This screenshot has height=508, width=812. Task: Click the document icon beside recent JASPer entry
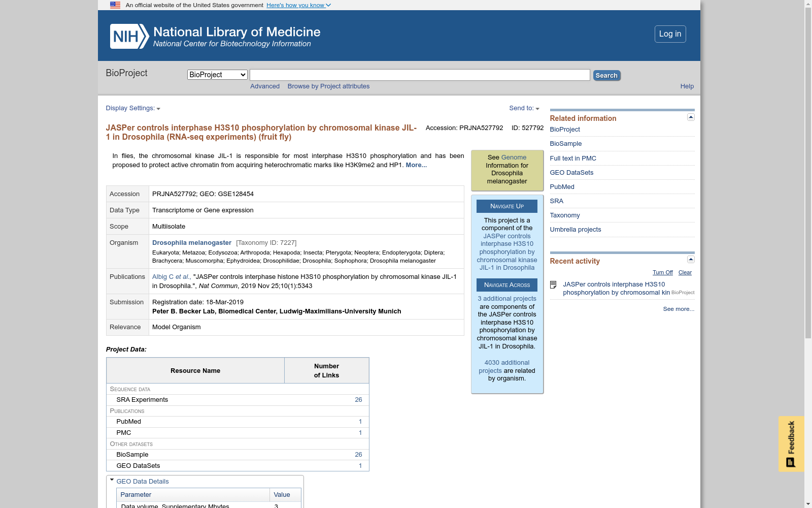click(x=553, y=285)
